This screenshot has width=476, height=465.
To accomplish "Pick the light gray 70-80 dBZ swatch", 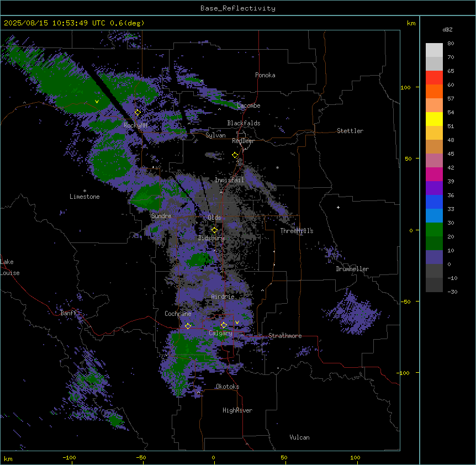I will (x=434, y=50).
